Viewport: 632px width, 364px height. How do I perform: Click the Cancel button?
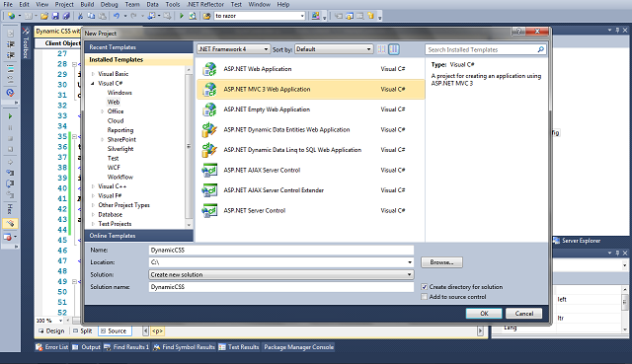pyautogui.click(x=523, y=314)
